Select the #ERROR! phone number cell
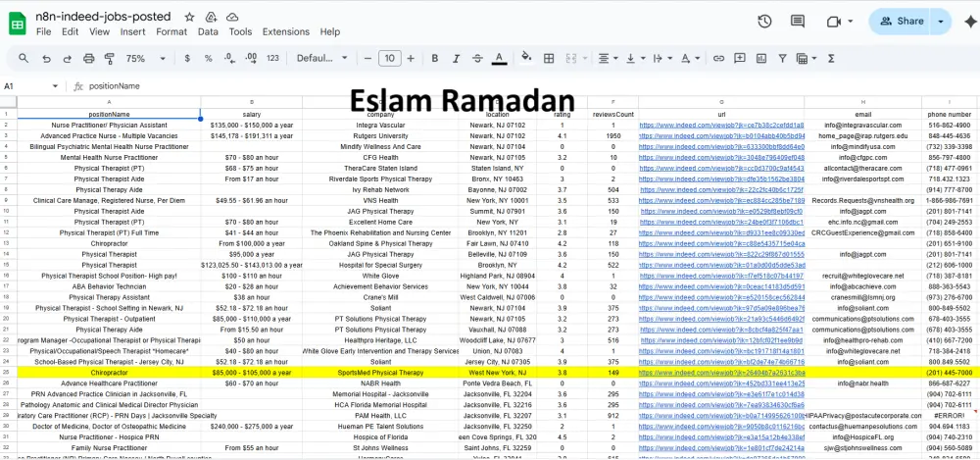The width and height of the screenshot is (980, 460). 950,416
